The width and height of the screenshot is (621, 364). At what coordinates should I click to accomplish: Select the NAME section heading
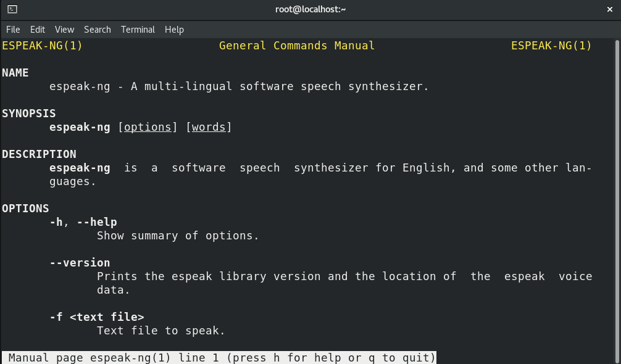[x=15, y=73]
